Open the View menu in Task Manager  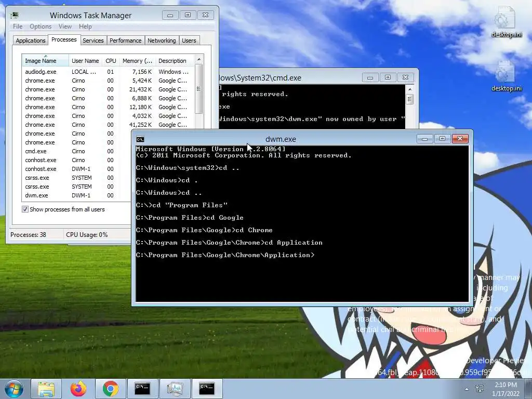[x=65, y=26]
